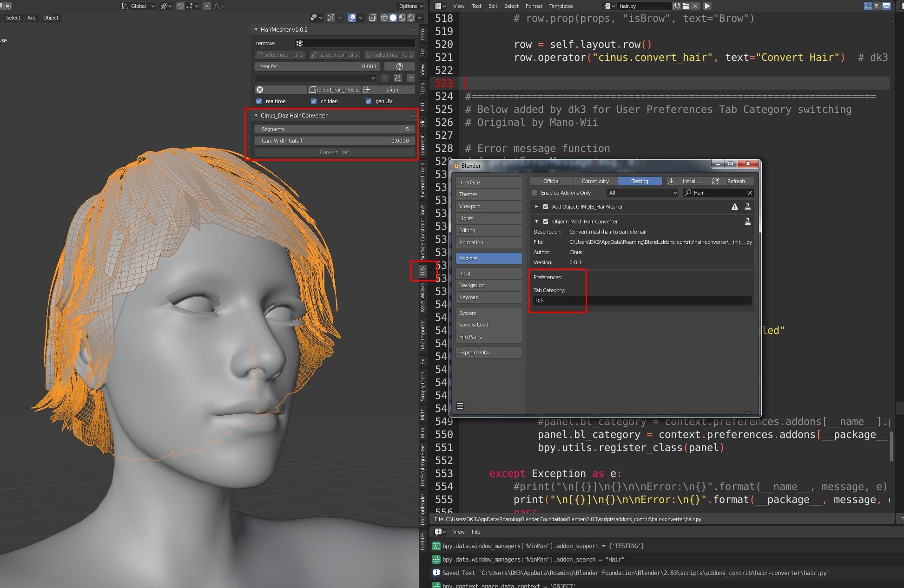Adjust the Card Width Cutoff slider
The height and width of the screenshot is (588, 904).
point(335,141)
